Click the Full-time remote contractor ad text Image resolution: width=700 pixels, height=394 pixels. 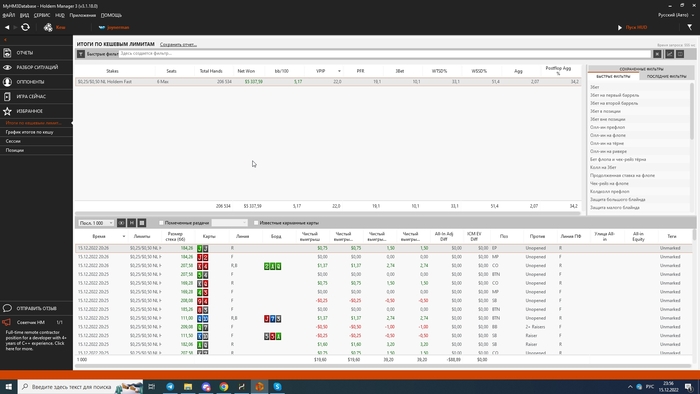tap(36, 340)
